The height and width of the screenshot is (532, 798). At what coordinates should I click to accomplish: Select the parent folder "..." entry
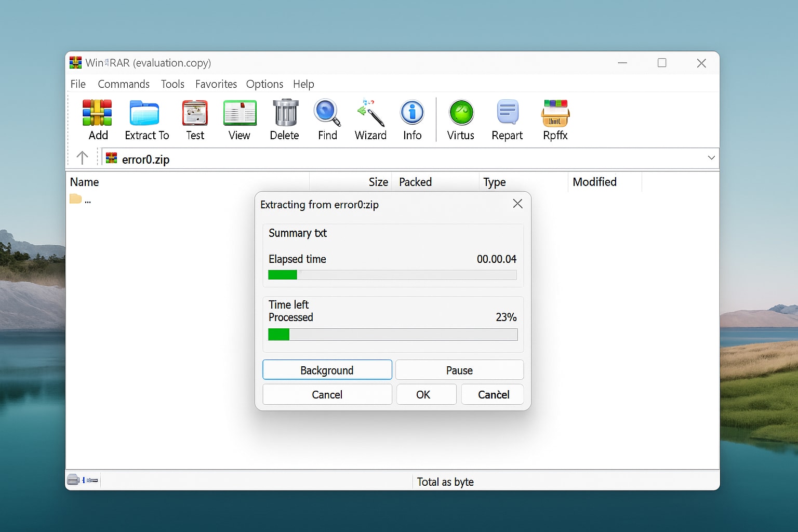click(81, 199)
